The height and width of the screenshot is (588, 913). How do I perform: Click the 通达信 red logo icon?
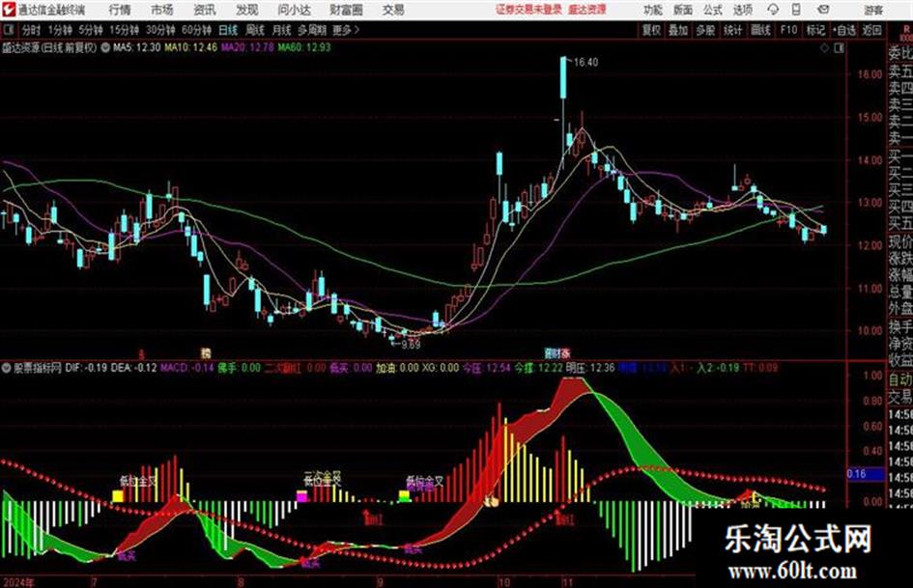click(8, 10)
